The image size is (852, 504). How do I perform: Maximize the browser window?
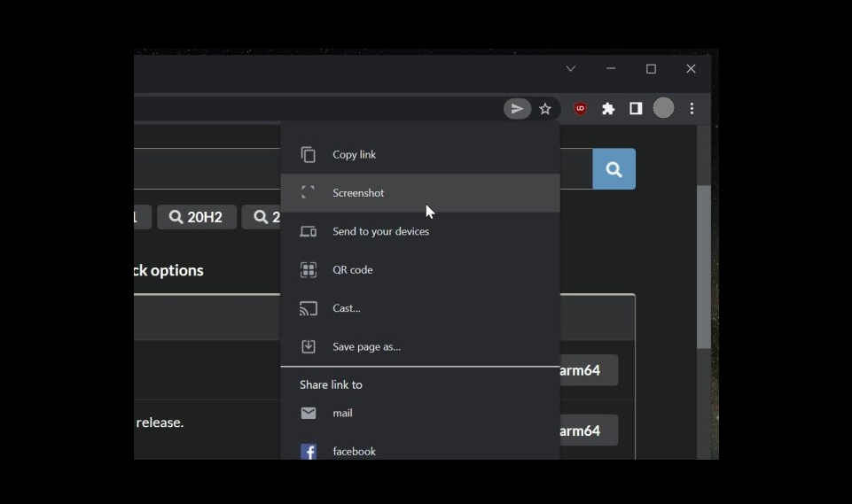651,69
